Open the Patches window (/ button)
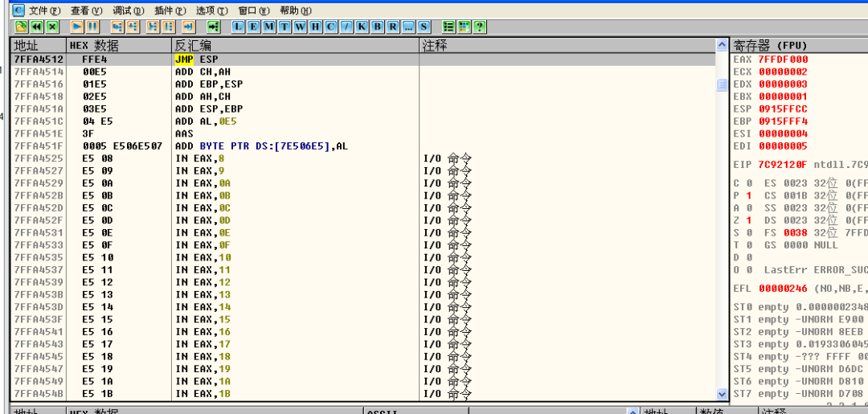The image size is (868, 414). [346, 27]
